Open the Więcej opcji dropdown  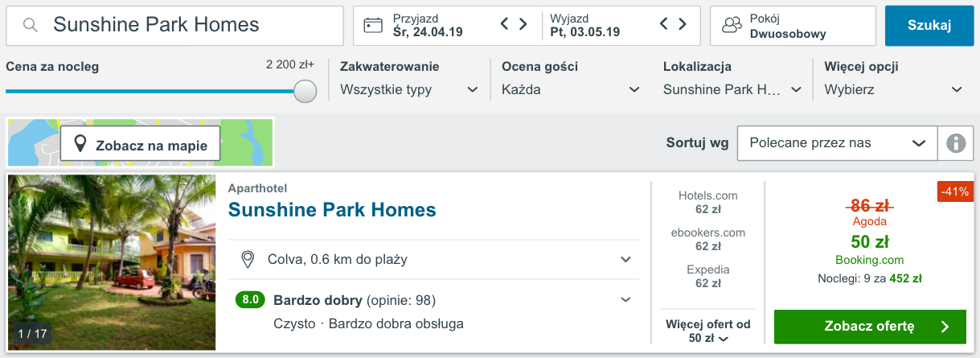click(893, 89)
